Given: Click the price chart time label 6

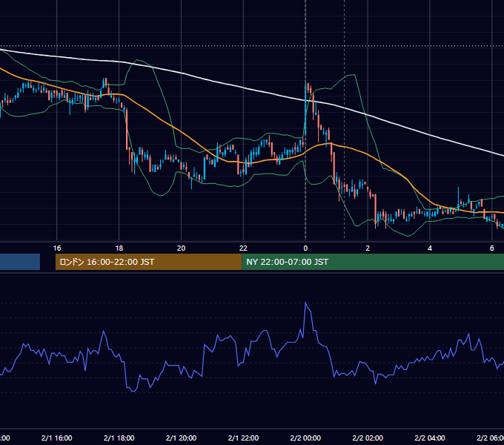Looking at the screenshot, I should (x=491, y=248).
